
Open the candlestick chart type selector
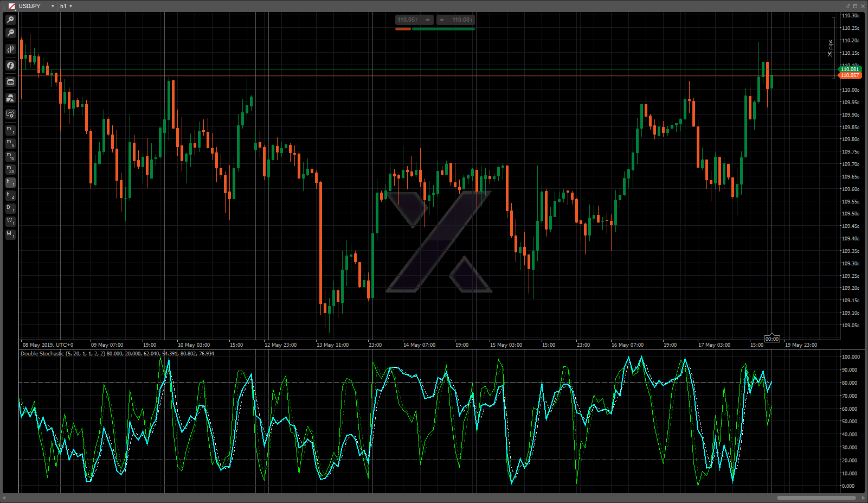(x=10, y=49)
